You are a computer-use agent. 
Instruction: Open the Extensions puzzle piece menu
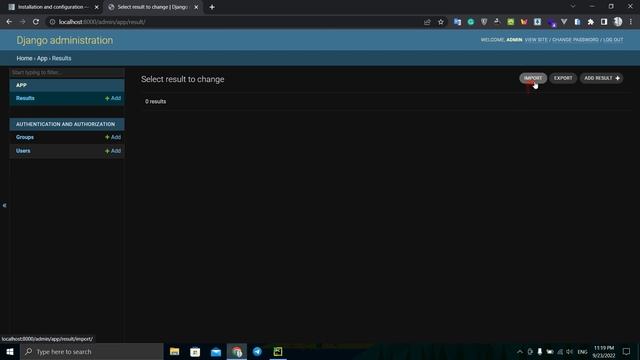tap(591, 22)
